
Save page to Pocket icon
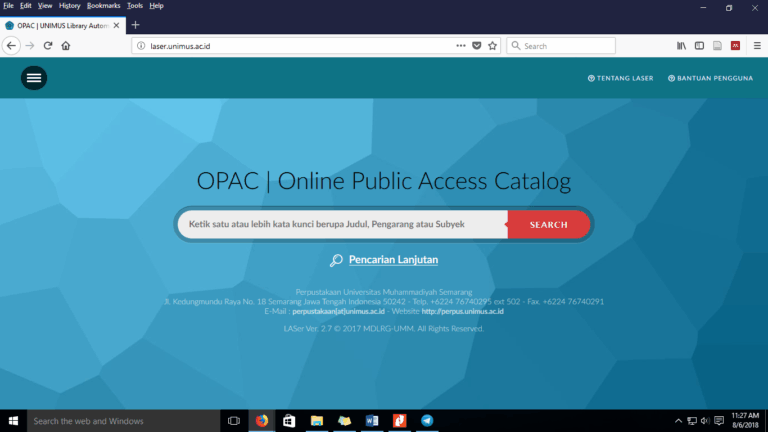coord(477,46)
